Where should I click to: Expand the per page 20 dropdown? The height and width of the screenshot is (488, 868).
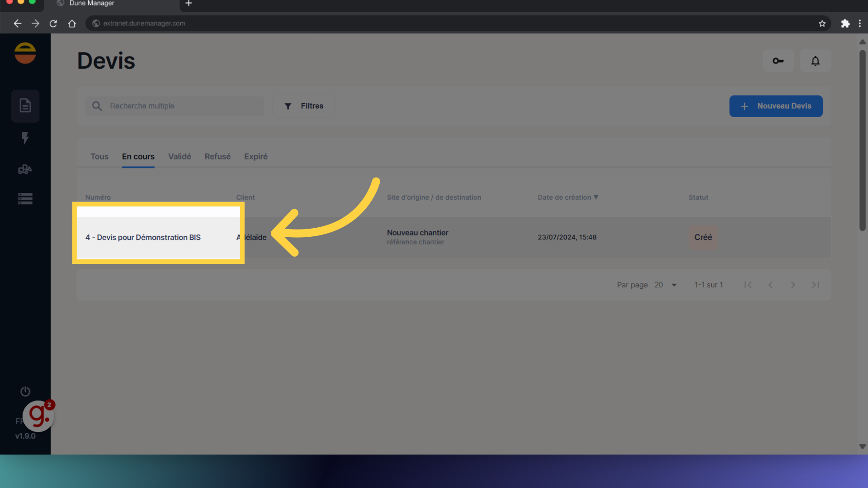pyautogui.click(x=666, y=285)
